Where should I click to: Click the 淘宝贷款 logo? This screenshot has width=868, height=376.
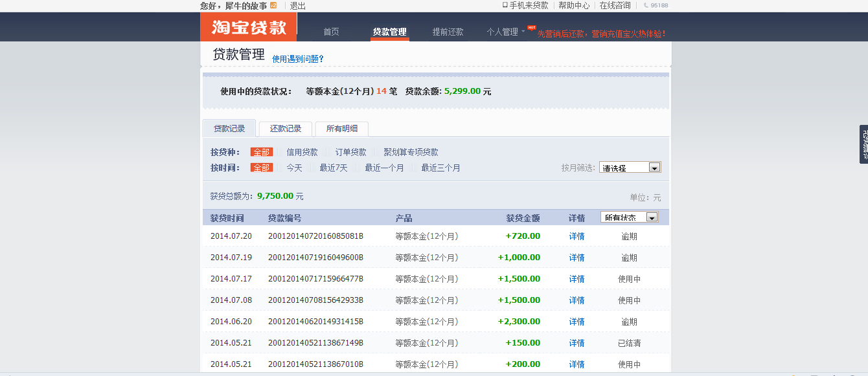click(x=249, y=27)
